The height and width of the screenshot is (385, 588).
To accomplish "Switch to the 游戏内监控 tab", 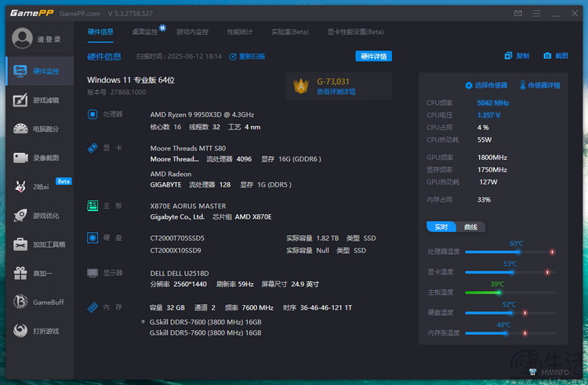I will coord(192,32).
